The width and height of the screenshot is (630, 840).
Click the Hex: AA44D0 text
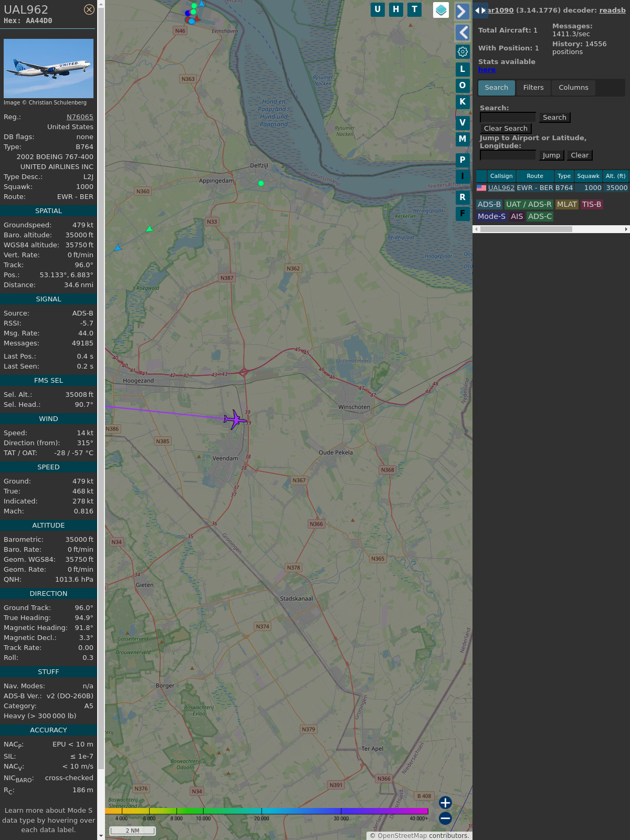tap(28, 21)
